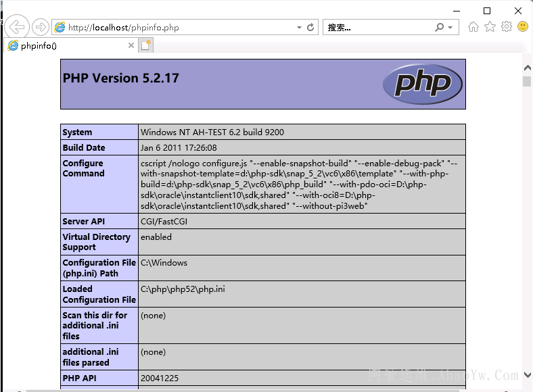Viewport: 533px width, 392px height.
Task: Click inside the search box
Action: point(379,28)
